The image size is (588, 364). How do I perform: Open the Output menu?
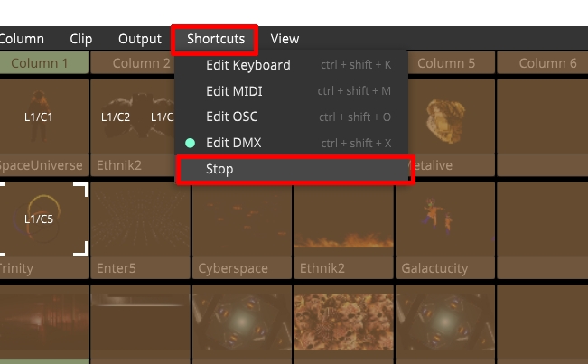pyautogui.click(x=140, y=39)
